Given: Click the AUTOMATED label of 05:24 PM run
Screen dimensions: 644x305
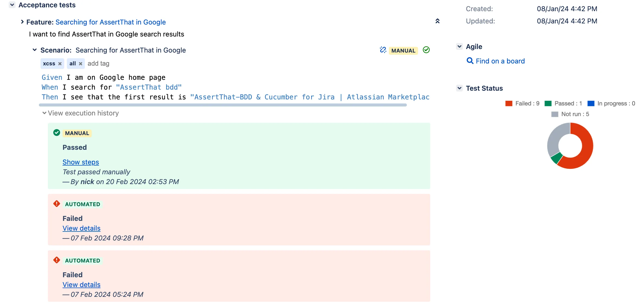Looking at the screenshot, I should coord(82,261).
